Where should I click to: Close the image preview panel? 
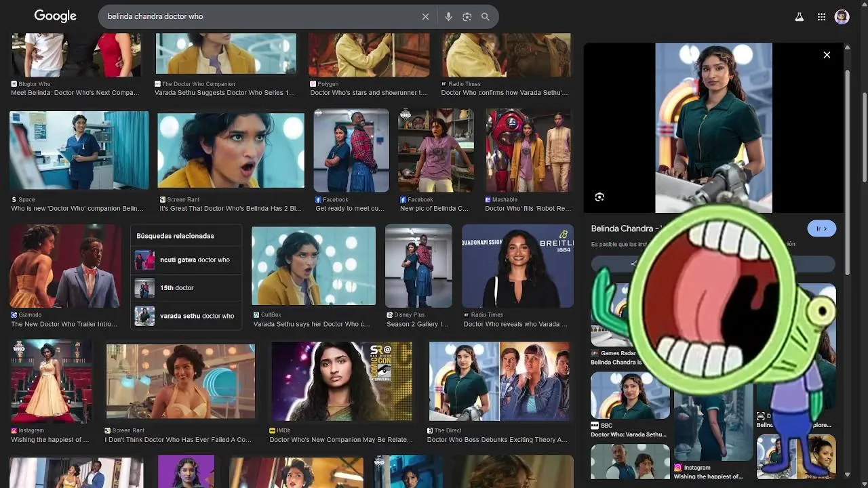(x=827, y=55)
